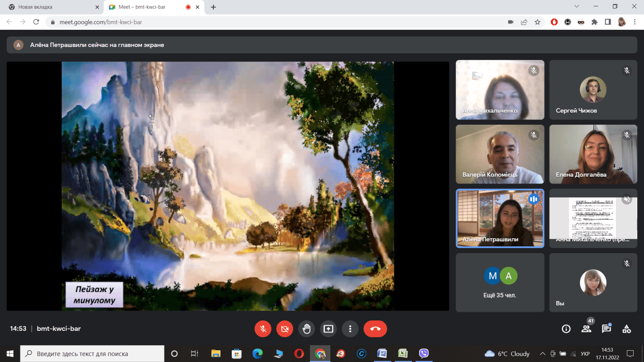Close the Meet tab
644x362 pixels.
tap(197, 7)
